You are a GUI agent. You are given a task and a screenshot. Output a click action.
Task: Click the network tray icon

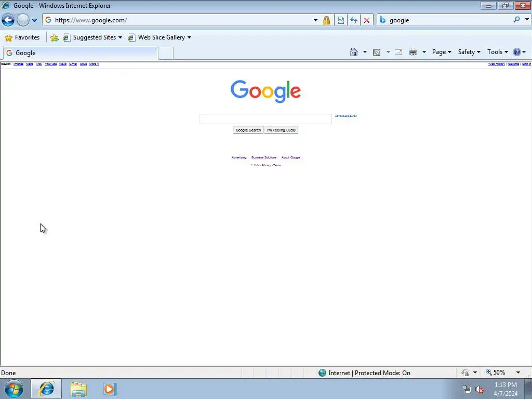point(467,389)
